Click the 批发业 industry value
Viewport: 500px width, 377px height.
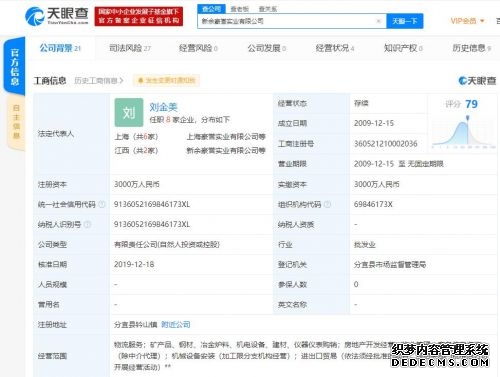pos(365,244)
